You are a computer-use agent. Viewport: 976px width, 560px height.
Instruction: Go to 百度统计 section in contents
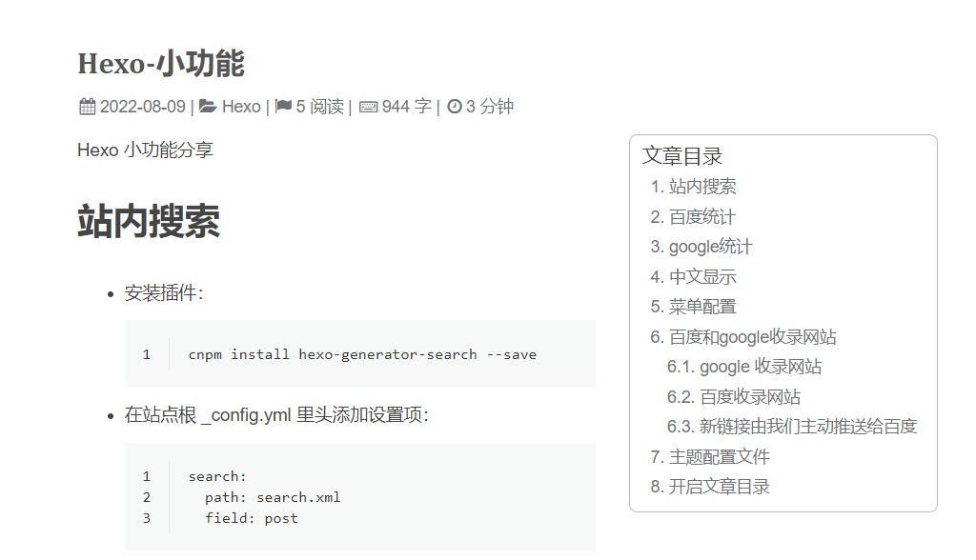pos(701,217)
